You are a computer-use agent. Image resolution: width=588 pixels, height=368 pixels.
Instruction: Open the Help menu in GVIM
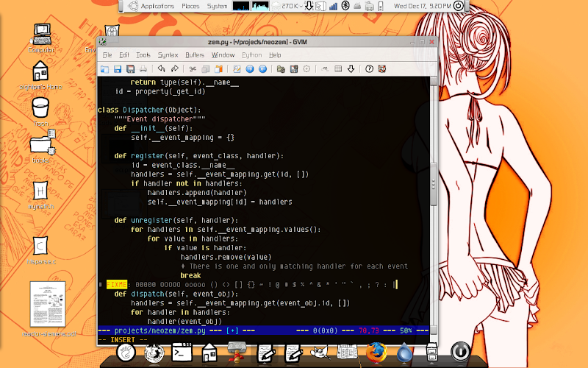pos(275,55)
